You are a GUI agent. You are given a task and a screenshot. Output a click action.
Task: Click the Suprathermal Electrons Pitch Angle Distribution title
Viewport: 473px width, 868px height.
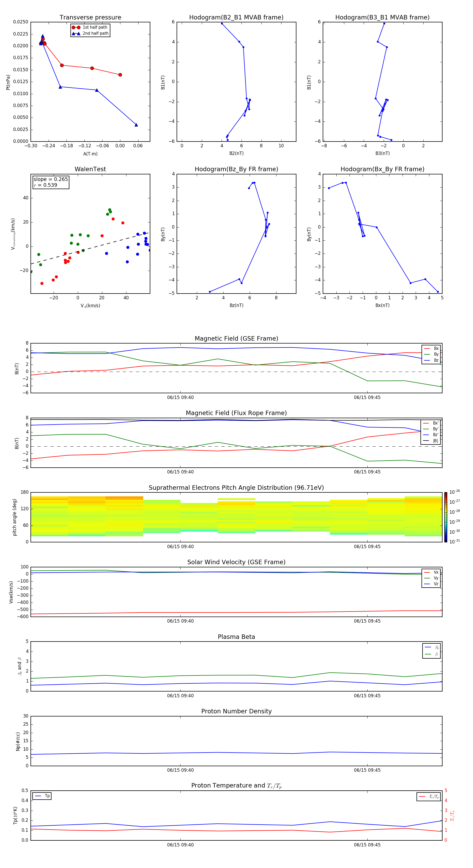(x=236, y=488)
